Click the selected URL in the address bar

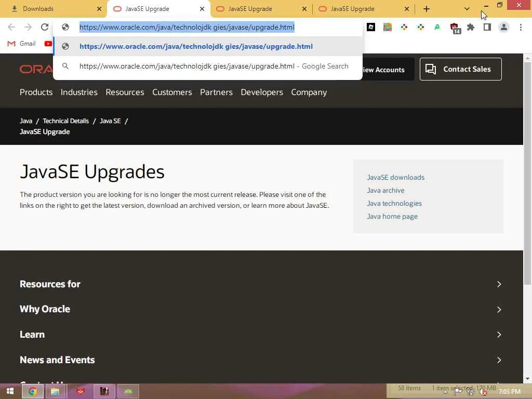pos(187,27)
